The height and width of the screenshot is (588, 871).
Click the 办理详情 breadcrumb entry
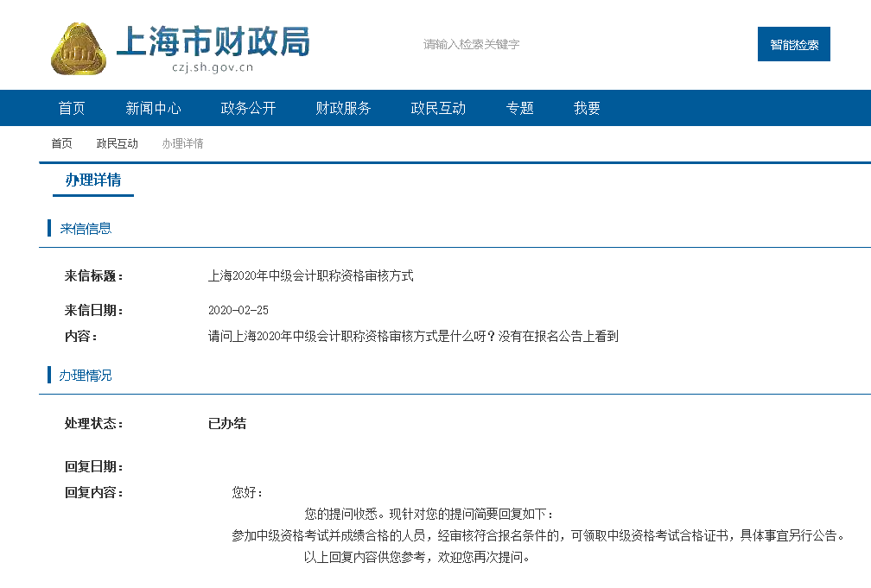click(x=182, y=142)
